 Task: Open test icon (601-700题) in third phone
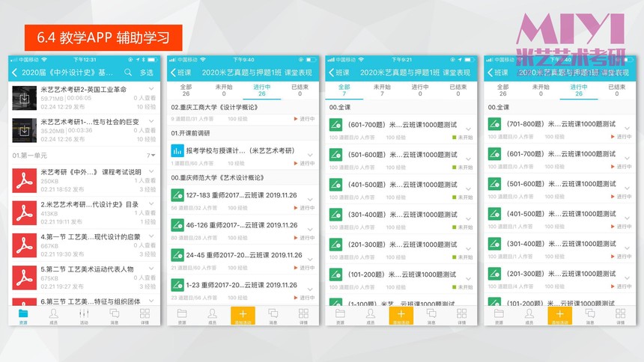click(x=336, y=124)
